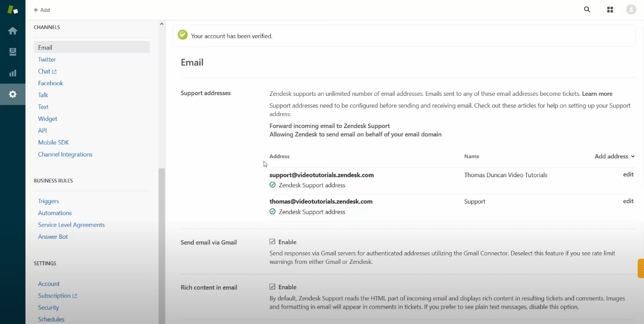Disable Send email via Gmail checkbox
Screen dimensions: 644x324
[272, 242]
